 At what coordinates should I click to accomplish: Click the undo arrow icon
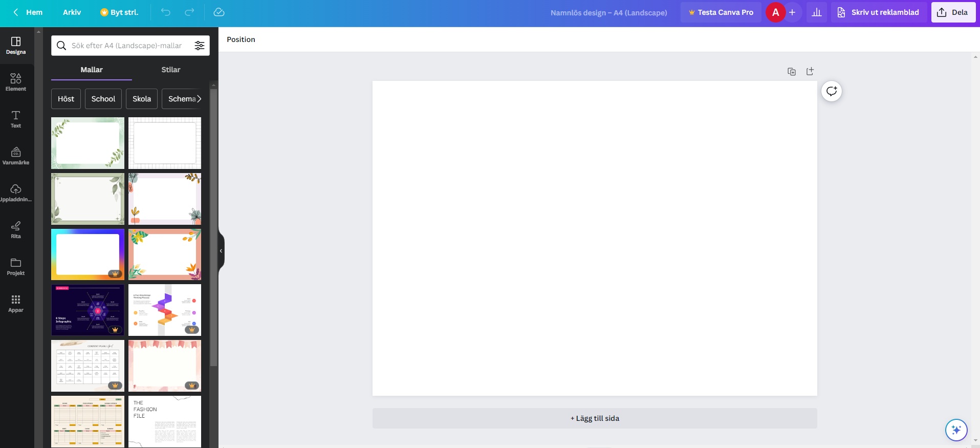(x=165, y=12)
